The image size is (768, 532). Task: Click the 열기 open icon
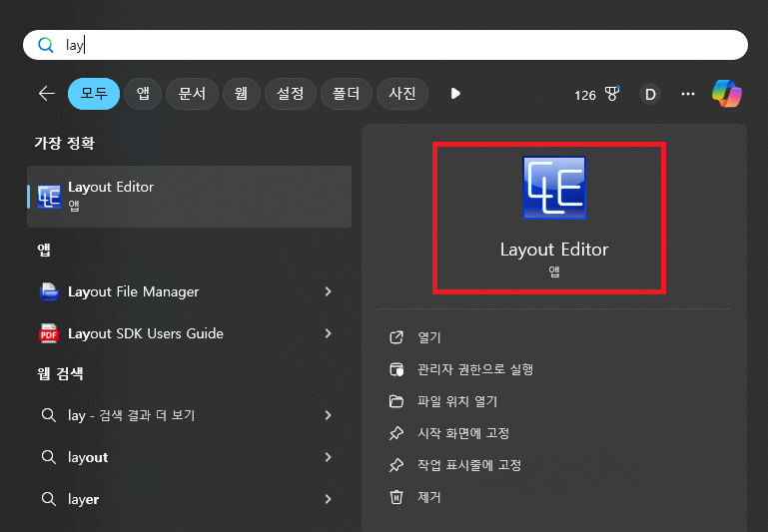396,337
